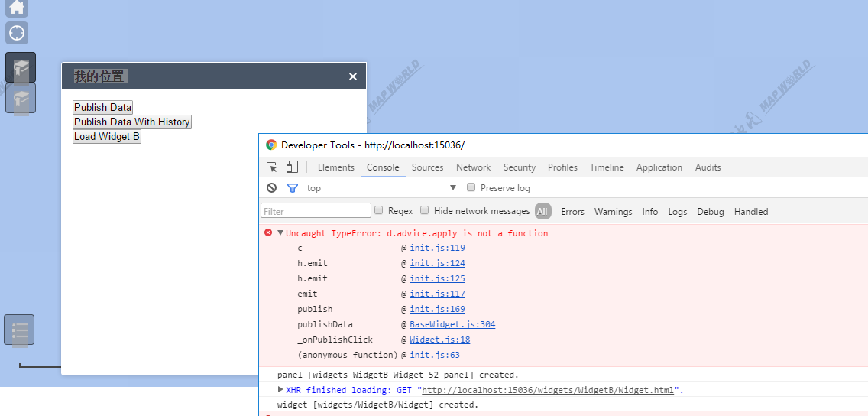Open the Network tab in DevTools
Viewport: 868px width, 416px height.
pos(473,167)
